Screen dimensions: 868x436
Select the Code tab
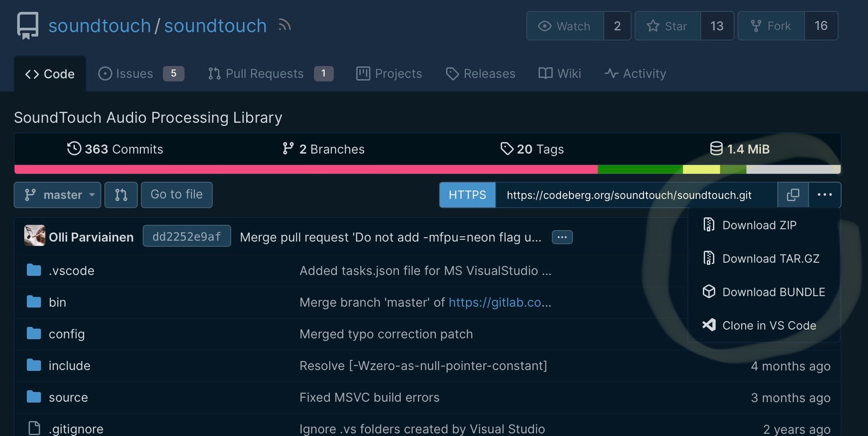pyautogui.click(x=50, y=74)
